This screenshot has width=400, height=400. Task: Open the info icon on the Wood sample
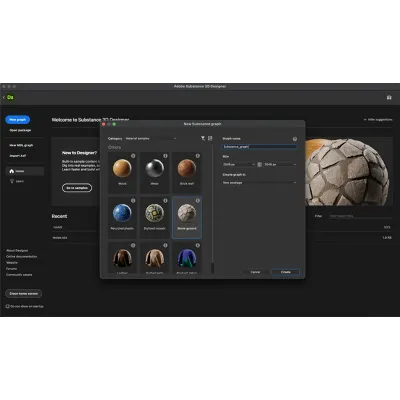click(x=133, y=156)
